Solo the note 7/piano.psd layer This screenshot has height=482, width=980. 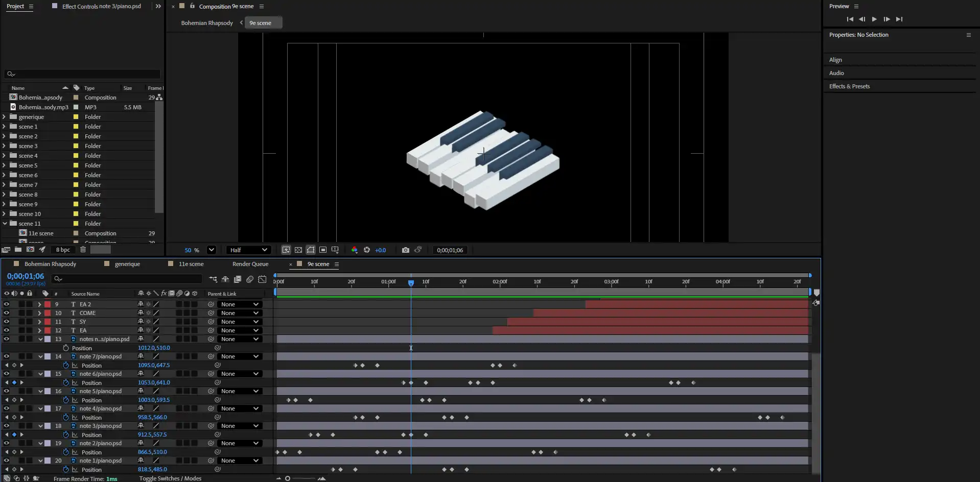[21, 356]
